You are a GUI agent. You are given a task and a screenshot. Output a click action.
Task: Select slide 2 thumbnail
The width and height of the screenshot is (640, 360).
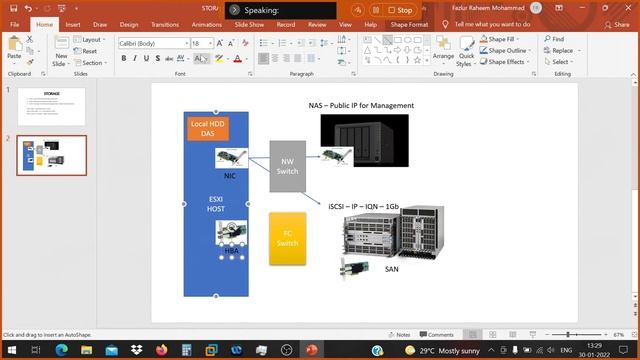(52, 156)
